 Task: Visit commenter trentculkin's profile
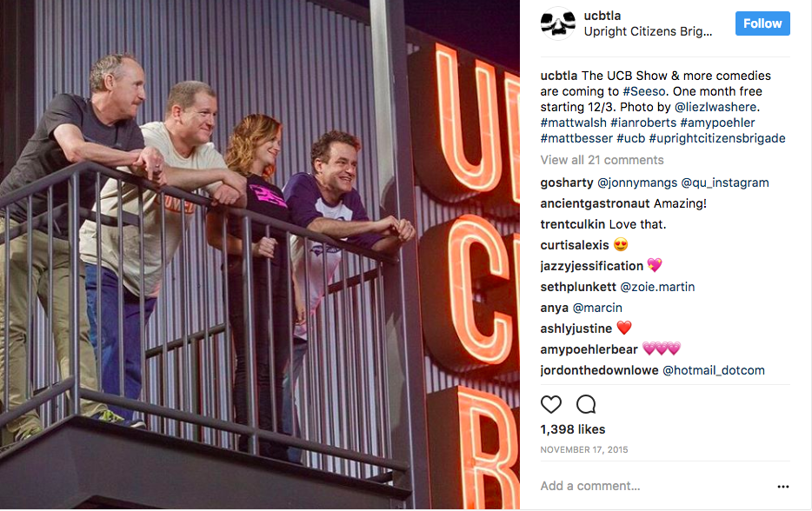pos(573,224)
